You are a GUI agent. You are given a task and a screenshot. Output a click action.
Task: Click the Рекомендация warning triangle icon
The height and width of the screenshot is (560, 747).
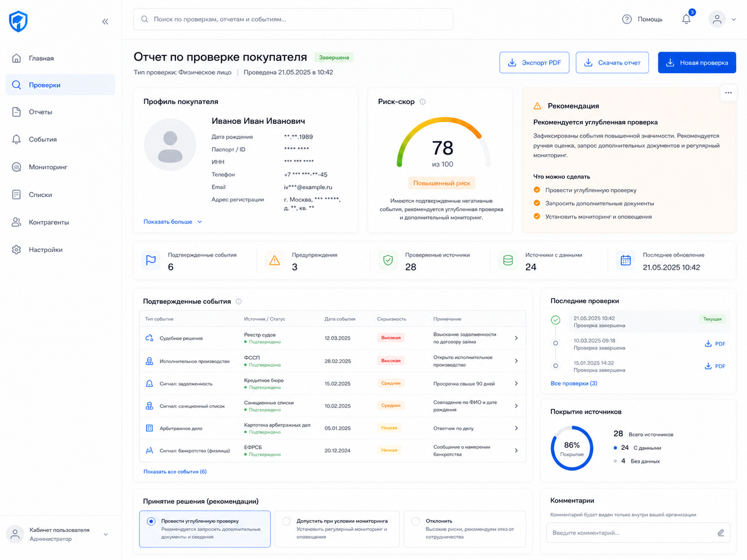tap(538, 106)
